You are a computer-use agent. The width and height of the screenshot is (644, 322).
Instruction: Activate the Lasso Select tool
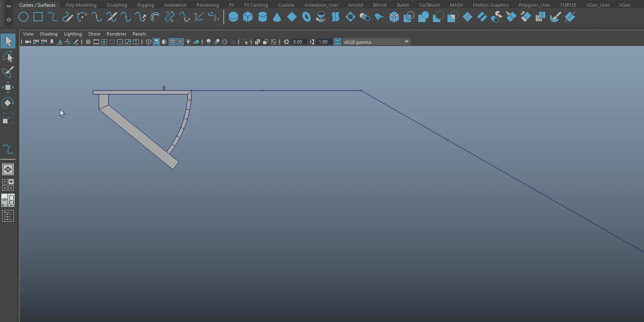(x=8, y=57)
